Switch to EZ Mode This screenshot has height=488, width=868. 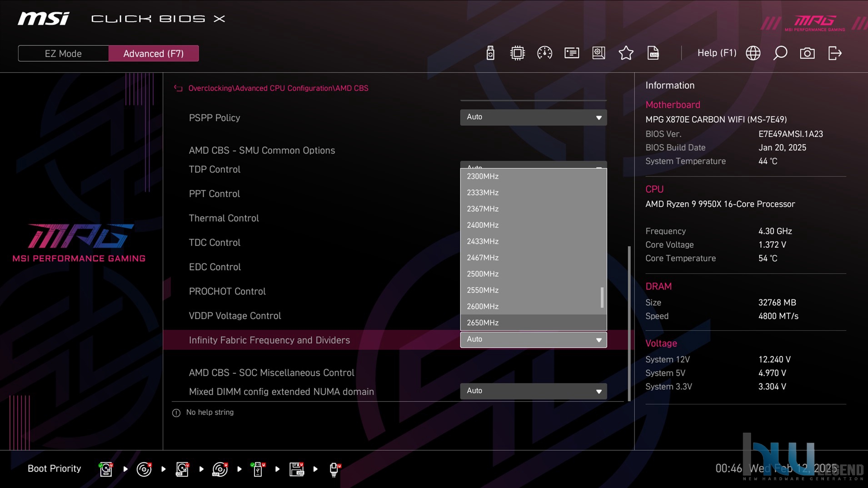click(x=63, y=54)
